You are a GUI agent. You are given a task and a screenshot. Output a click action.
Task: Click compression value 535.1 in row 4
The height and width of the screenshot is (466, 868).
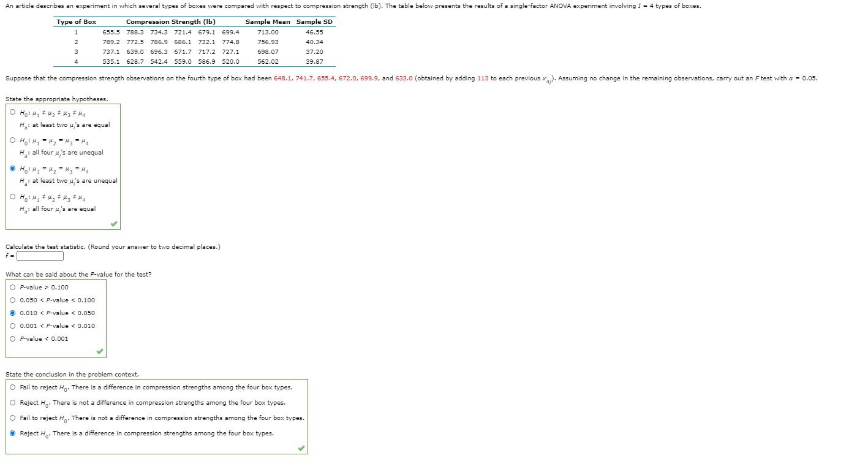[x=111, y=61]
